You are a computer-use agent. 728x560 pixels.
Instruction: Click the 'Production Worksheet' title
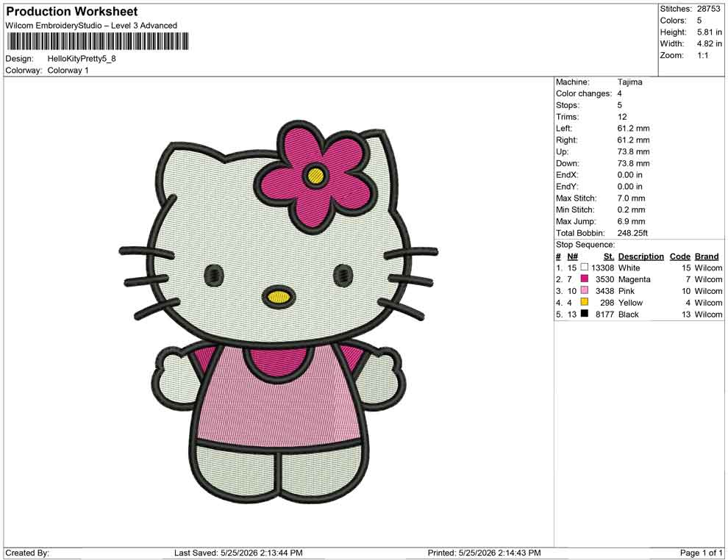[x=72, y=12]
